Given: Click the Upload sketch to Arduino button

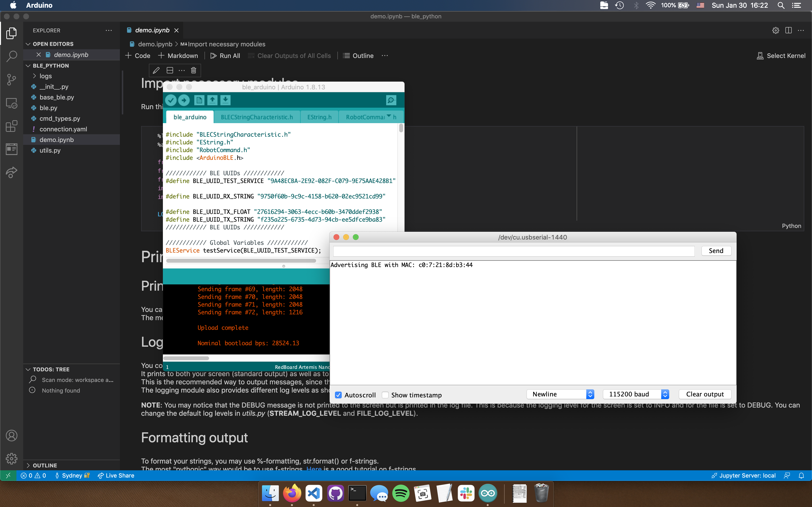Looking at the screenshot, I should (184, 100).
